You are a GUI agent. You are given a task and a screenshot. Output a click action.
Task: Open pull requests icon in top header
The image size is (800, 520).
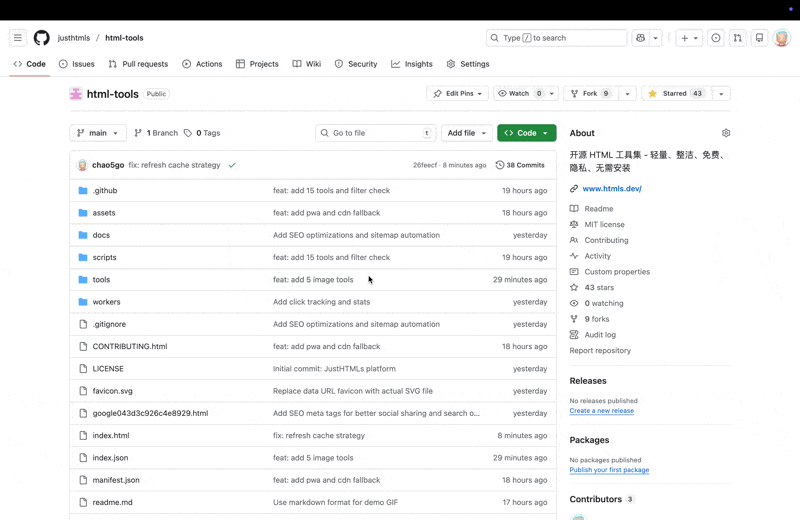coord(738,38)
